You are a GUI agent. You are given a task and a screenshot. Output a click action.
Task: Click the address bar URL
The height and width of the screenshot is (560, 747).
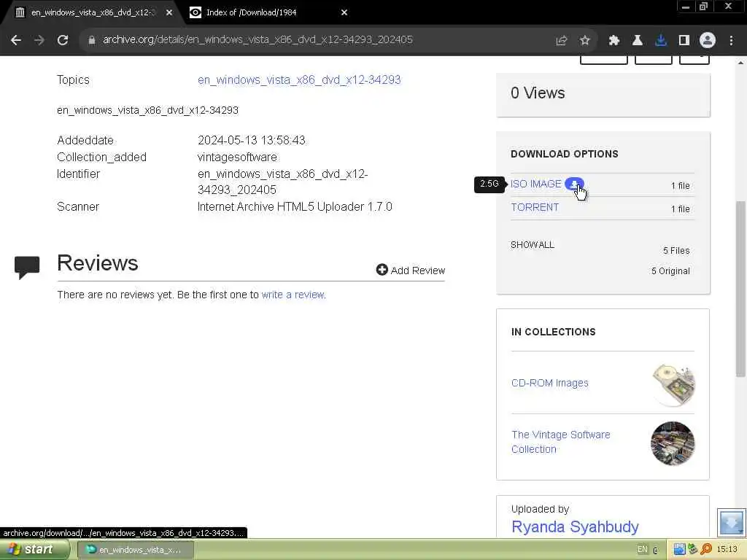[258, 39]
